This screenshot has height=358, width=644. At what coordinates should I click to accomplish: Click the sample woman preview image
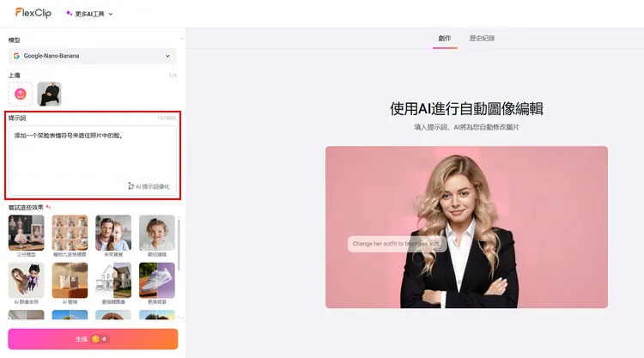[x=466, y=227]
